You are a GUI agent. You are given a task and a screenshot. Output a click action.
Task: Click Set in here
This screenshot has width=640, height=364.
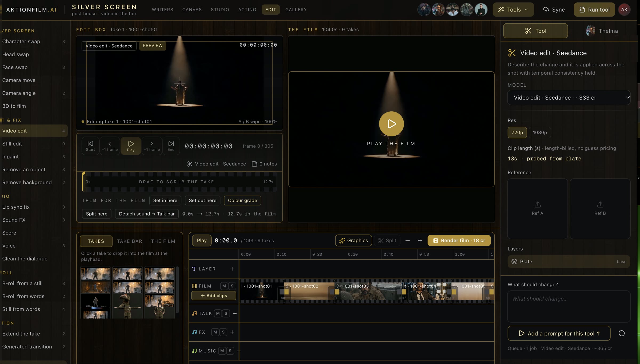165,200
